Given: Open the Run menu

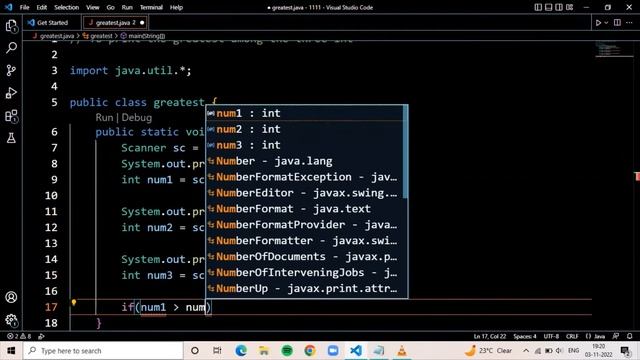Looking at the screenshot, I should click(127, 7).
